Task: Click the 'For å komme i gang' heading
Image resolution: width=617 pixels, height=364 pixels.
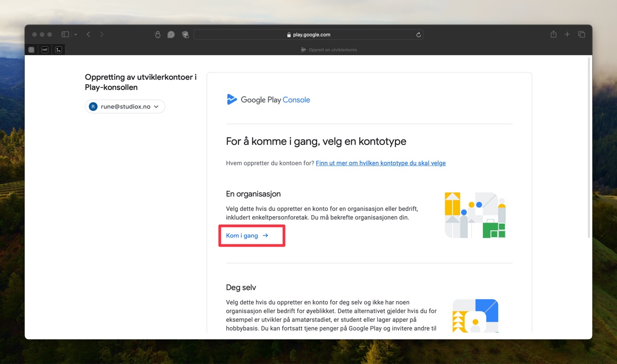Action: coord(316,141)
